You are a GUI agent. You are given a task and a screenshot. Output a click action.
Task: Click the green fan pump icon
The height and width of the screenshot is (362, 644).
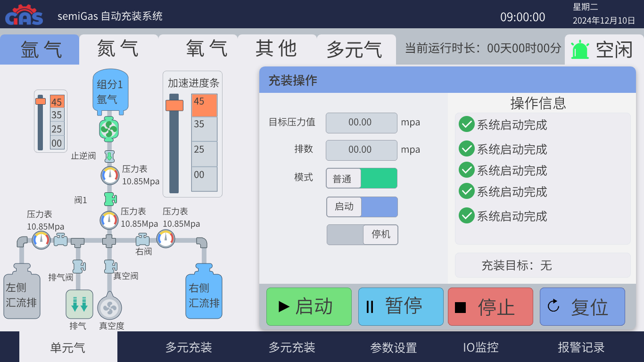109,129
